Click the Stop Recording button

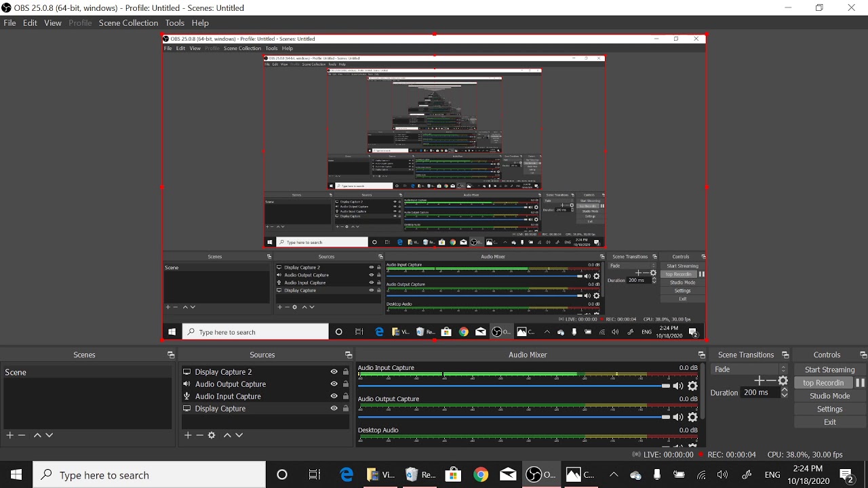coord(823,383)
